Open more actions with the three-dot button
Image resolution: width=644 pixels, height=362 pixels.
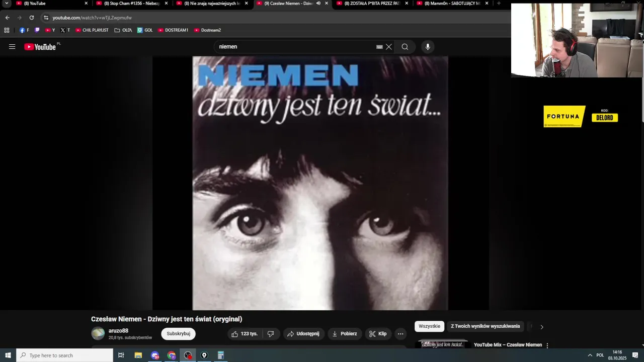tap(400, 334)
